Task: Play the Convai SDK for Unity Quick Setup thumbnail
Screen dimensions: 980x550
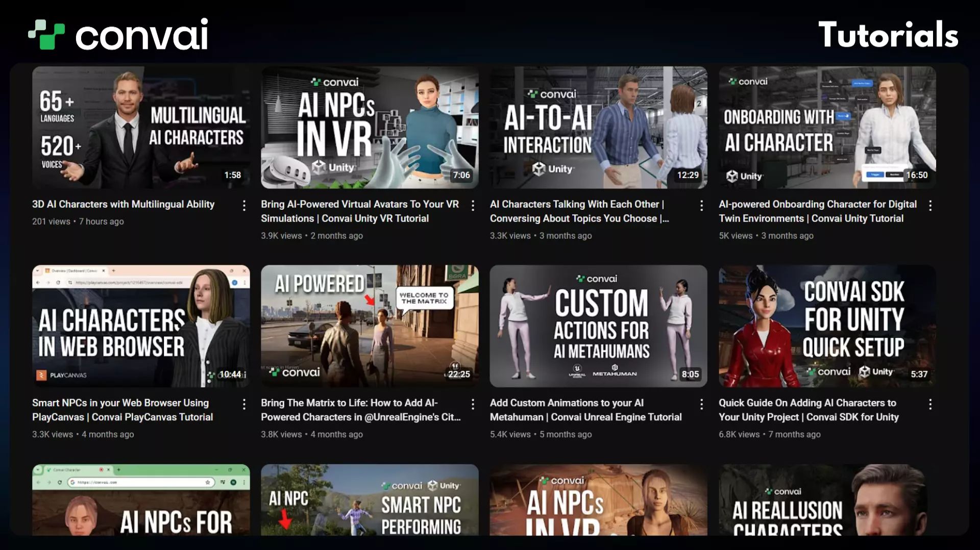Action: click(827, 326)
